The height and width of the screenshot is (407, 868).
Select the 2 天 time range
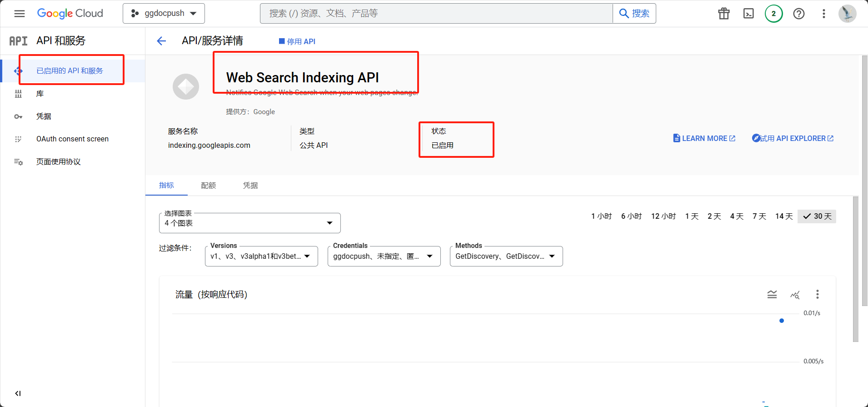[x=714, y=216]
